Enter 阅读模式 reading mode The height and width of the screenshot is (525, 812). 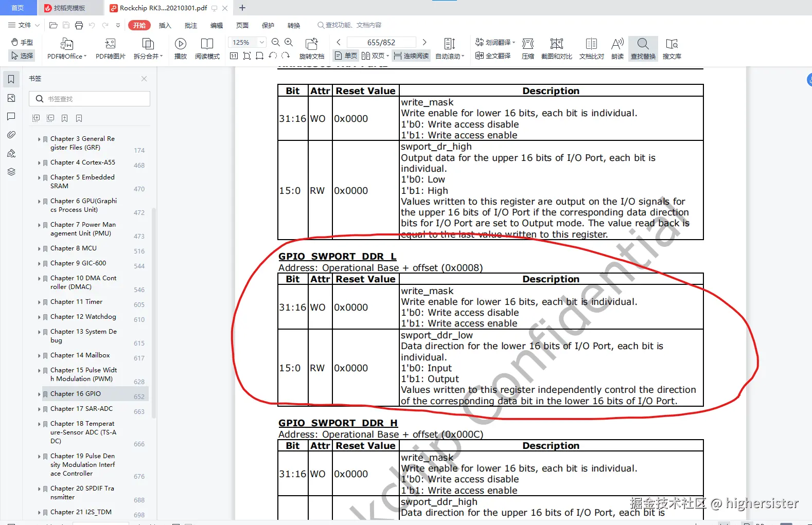click(x=207, y=49)
